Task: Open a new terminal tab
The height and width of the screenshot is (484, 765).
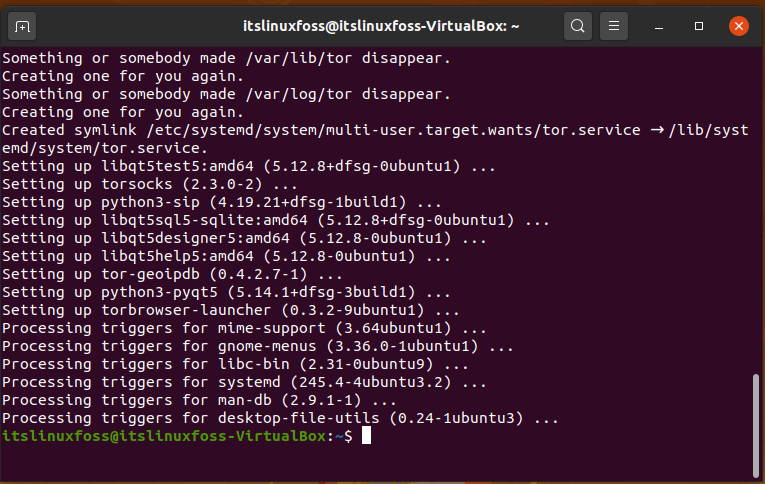Action: pos(22,26)
